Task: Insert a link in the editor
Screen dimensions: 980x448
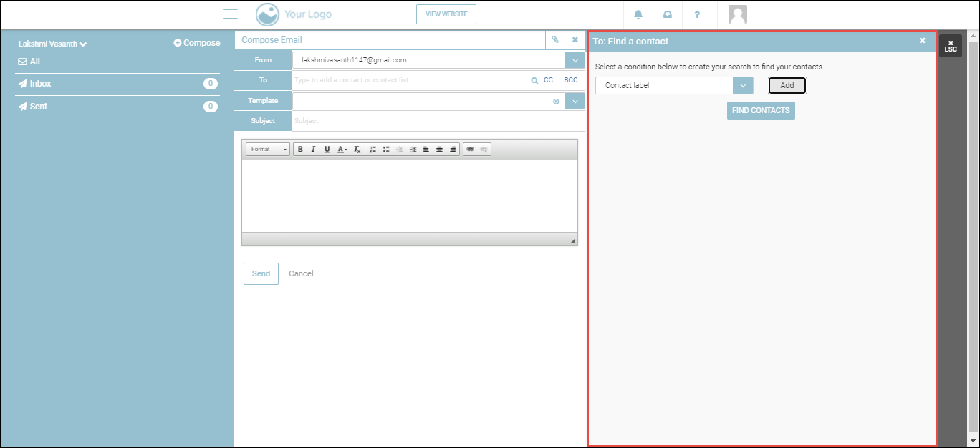Action: pyautogui.click(x=470, y=150)
